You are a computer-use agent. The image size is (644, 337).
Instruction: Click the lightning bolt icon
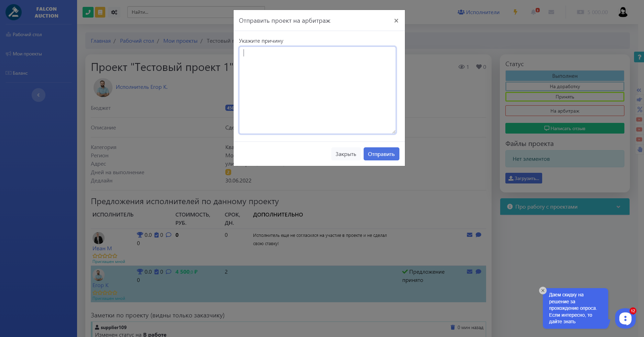pyautogui.click(x=515, y=12)
